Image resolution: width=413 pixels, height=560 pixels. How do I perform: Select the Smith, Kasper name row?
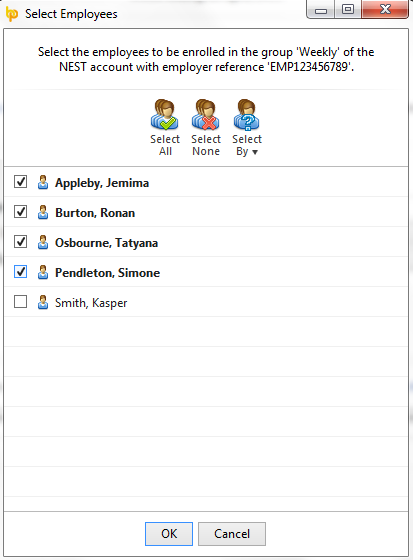click(x=206, y=302)
